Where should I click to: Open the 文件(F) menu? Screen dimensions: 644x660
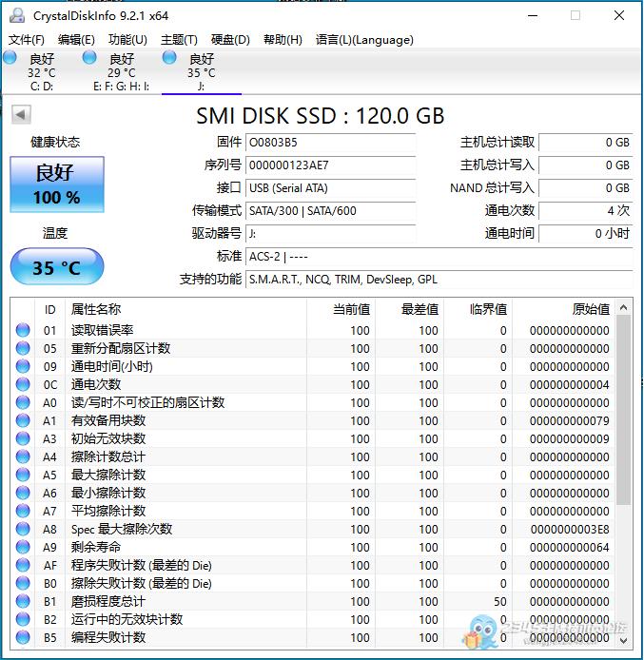tap(27, 40)
